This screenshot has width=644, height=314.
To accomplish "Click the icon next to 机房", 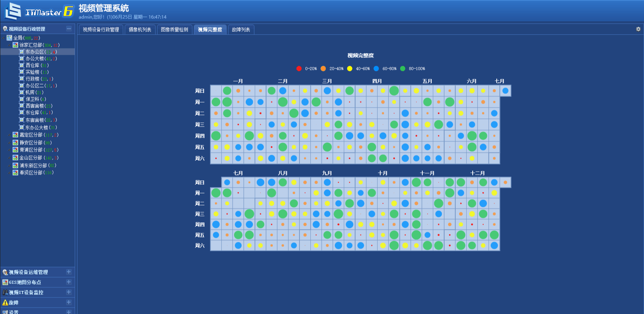I will [22, 92].
